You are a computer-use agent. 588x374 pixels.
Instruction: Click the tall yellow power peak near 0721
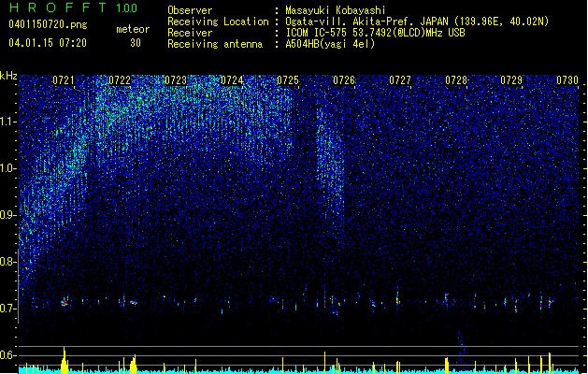pyautogui.click(x=65, y=360)
